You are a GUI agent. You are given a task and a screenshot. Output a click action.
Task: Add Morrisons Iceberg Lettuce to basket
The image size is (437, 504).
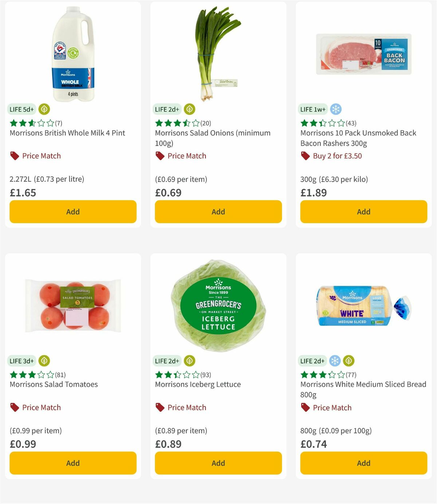pyautogui.click(x=218, y=463)
